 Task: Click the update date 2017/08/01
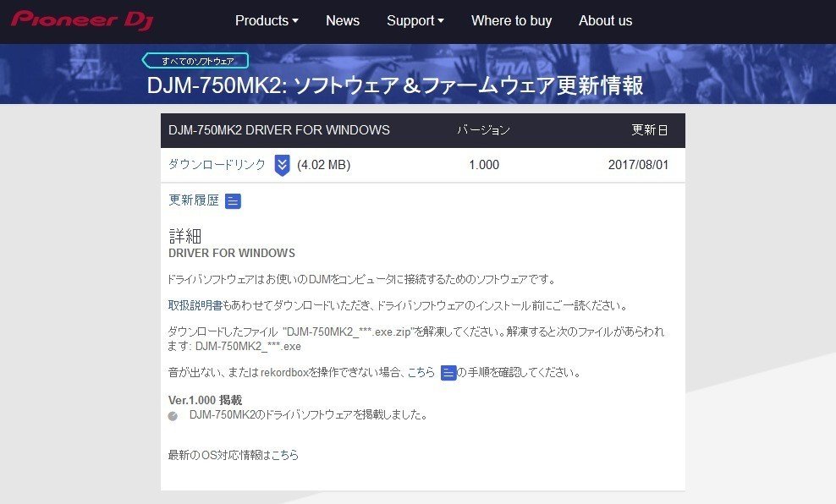point(638,165)
